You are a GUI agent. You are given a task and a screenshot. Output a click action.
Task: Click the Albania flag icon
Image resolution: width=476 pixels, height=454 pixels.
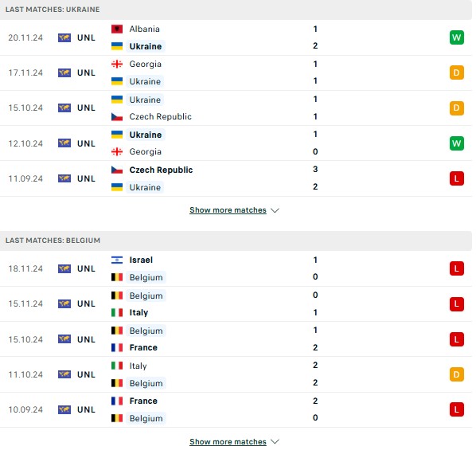pos(117,29)
